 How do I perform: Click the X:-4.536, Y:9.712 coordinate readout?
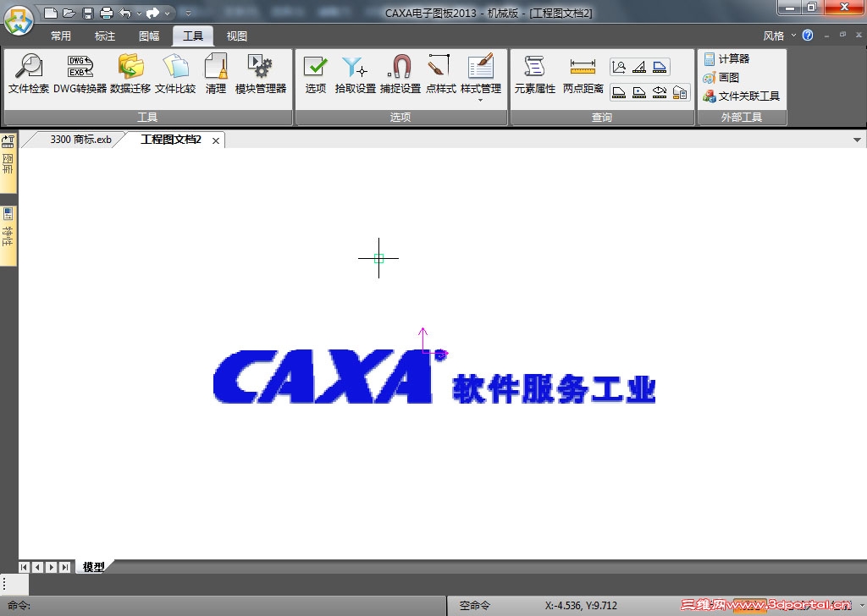tap(581, 606)
